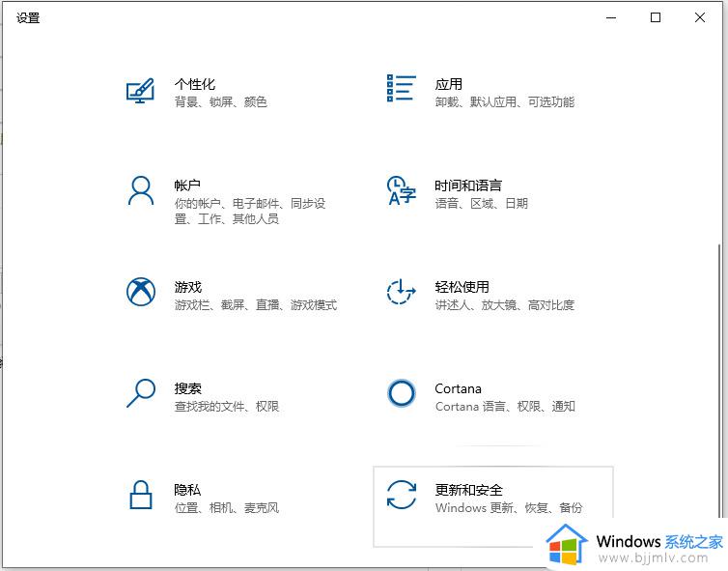Click description Windows 更新、恢复、备份

(509, 507)
